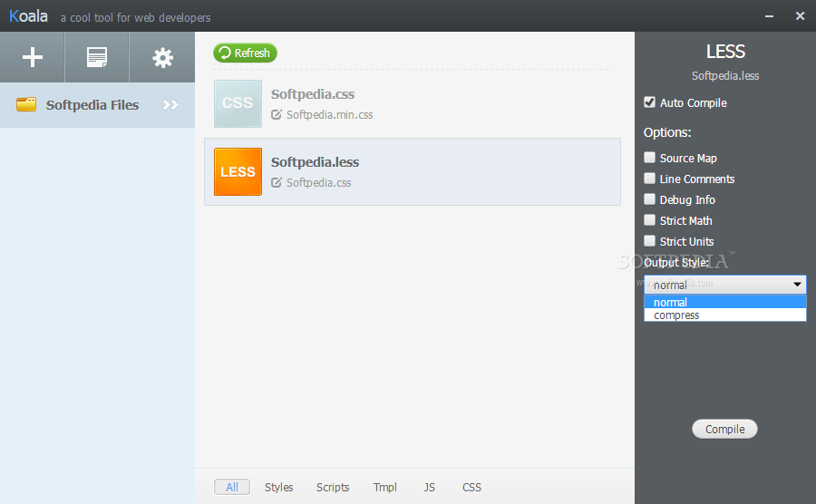The image size is (816, 504).
Task: Enable the Source Map option
Action: tap(649, 157)
